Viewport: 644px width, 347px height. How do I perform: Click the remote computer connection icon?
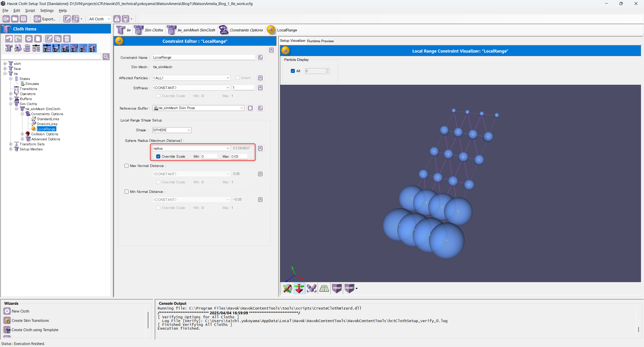[126, 19]
